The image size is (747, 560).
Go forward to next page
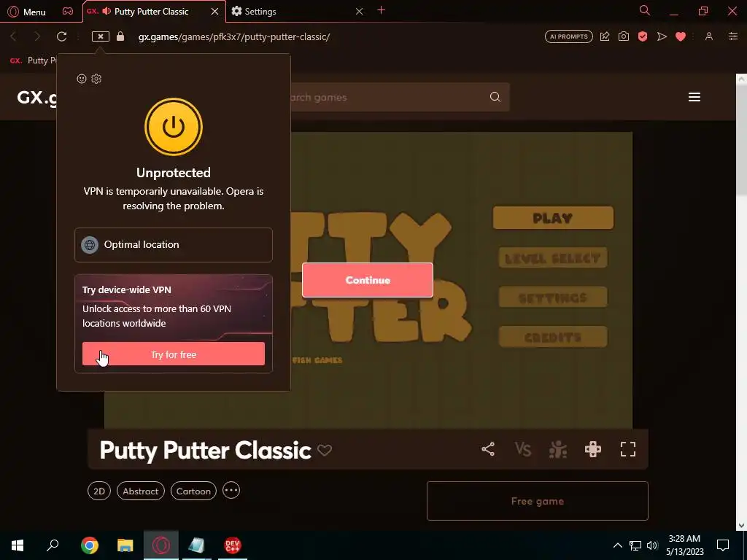(x=37, y=36)
